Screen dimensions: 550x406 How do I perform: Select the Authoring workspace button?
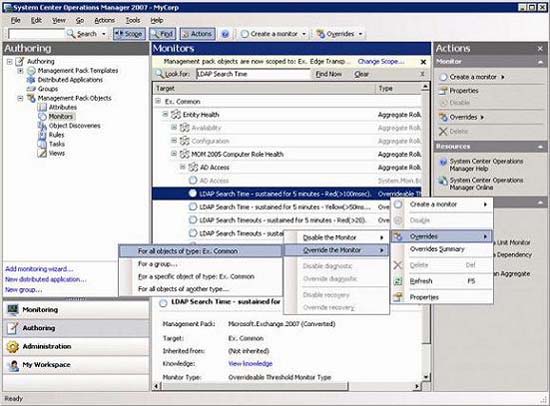tap(76, 328)
